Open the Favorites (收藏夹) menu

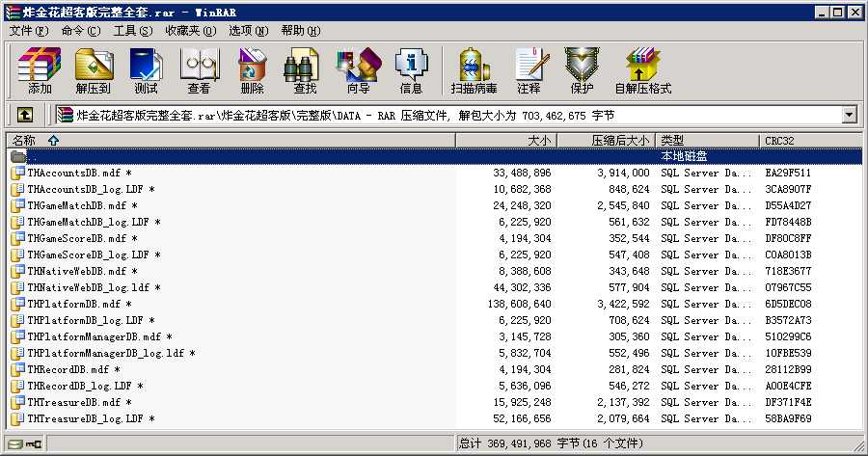(191, 31)
